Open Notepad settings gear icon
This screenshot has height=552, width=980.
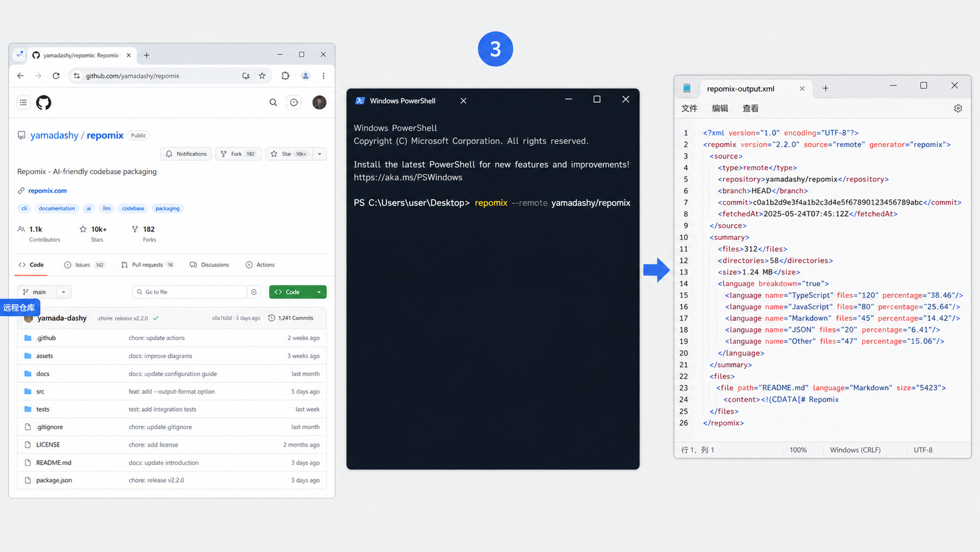(958, 109)
